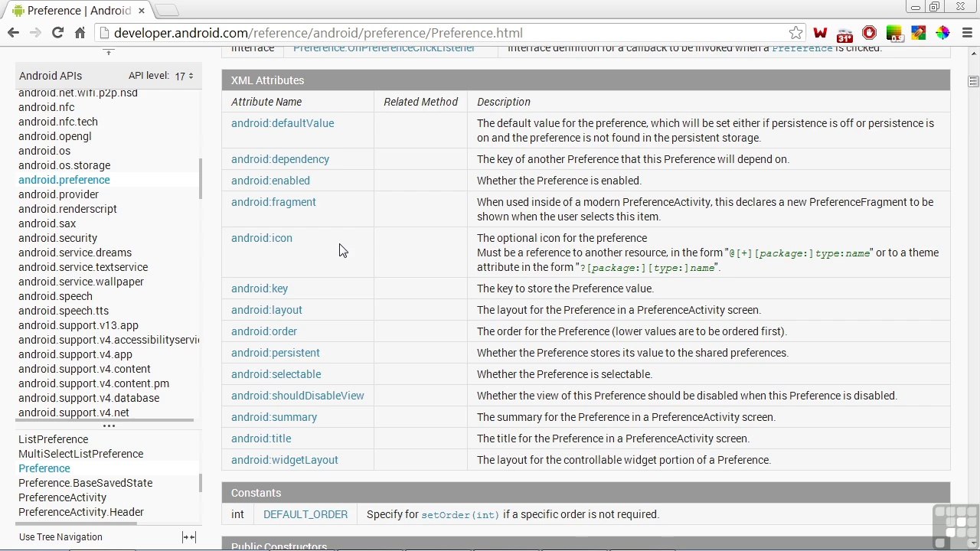
Task: Open android:summary attribute link
Action: coord(274,417)
